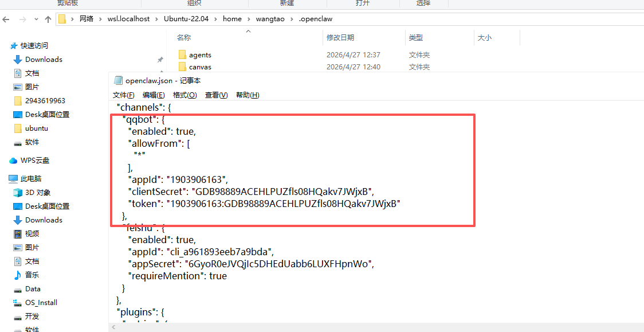The image size is (644, 332).
Task: Expand the chevron after Ubuntu-22.04 breadcrumb
Action: pyautogui.click(x=215, y=19)
